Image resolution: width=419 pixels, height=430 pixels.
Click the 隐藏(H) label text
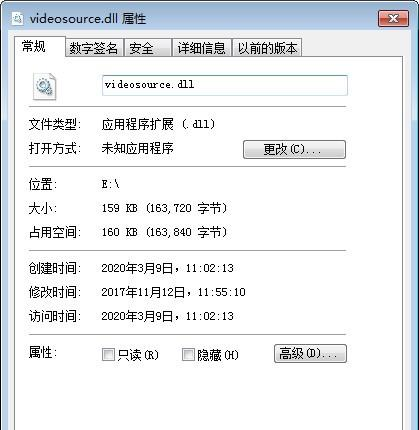tap(218, 355)
